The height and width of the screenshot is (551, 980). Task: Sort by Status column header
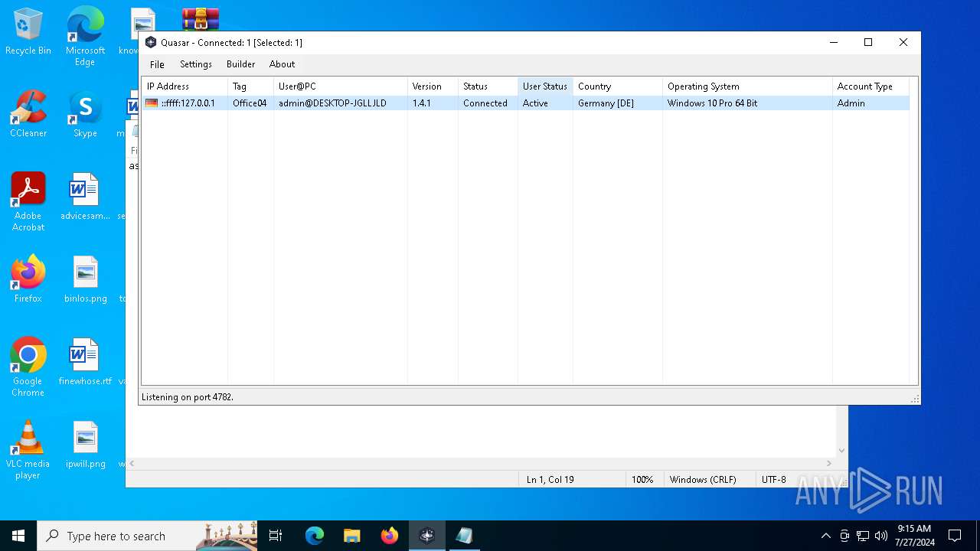pos(488,86)
